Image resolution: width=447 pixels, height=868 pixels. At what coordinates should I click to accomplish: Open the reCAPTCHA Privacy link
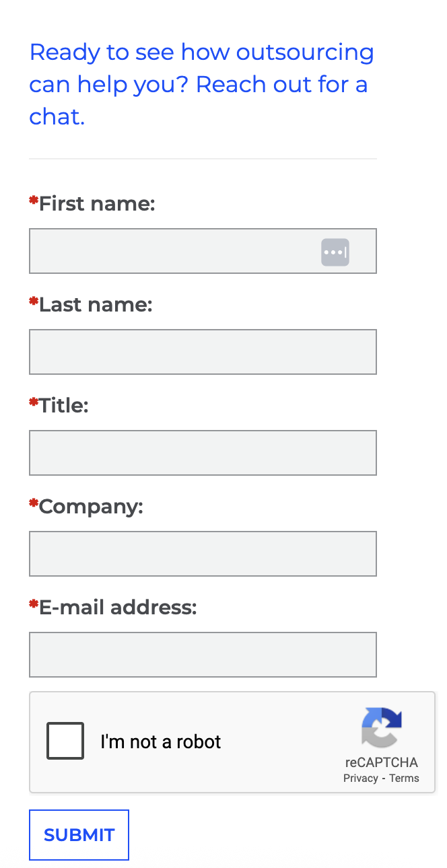[x=360, y=779]
